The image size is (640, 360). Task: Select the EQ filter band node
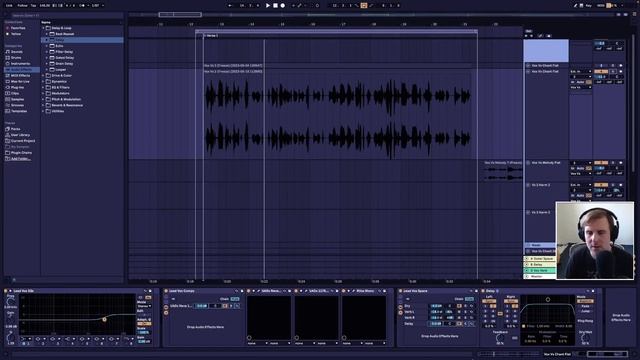104,320
